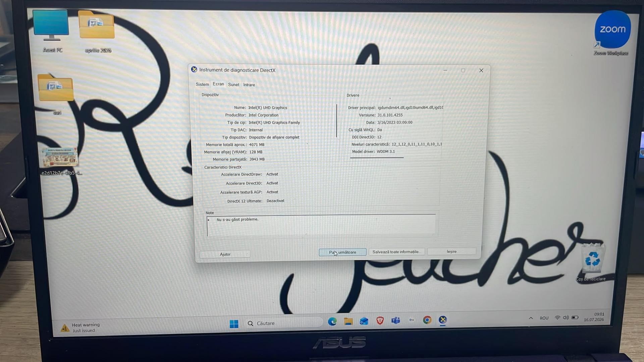Click the ROU language indicator
The height and width of the screenshot is (362, 644).
pyautogui.click(x=544, y=318)
